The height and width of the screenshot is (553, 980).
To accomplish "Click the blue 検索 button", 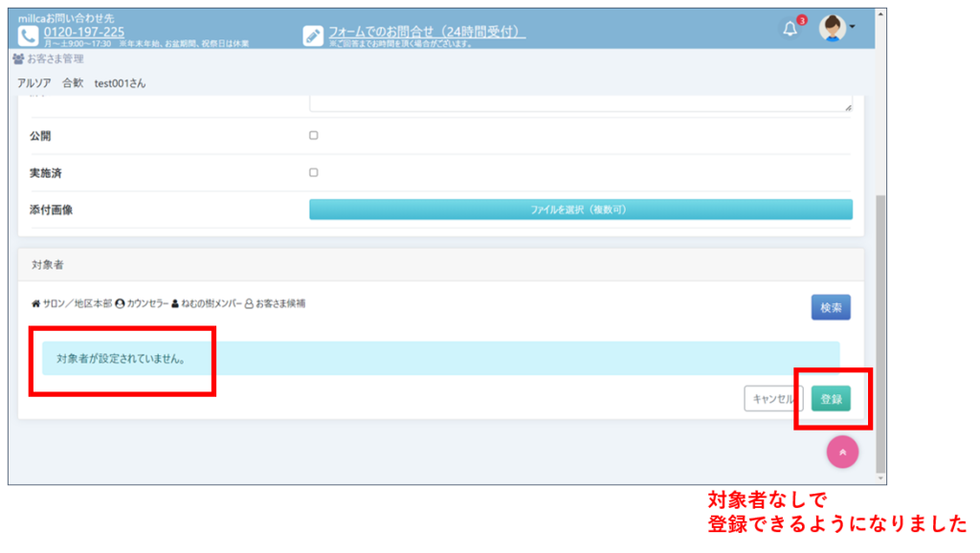I will click(831, 307).
